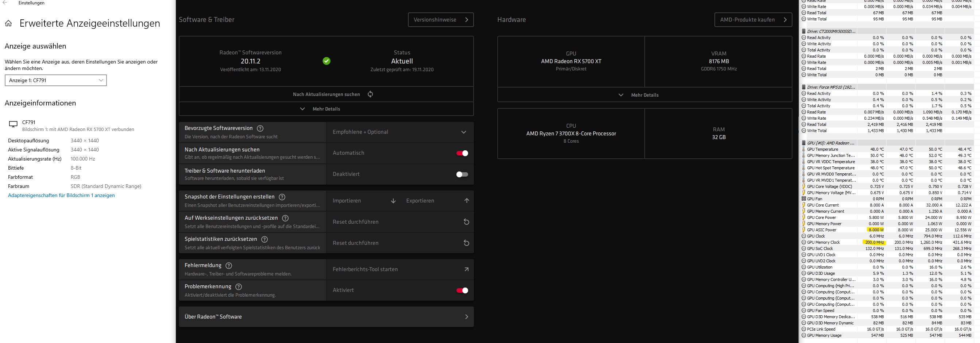The height and width of the screenshot is (343, 980).
Task: Click the Exportieren up-arrow icon
Action: (x=466, y=201)
